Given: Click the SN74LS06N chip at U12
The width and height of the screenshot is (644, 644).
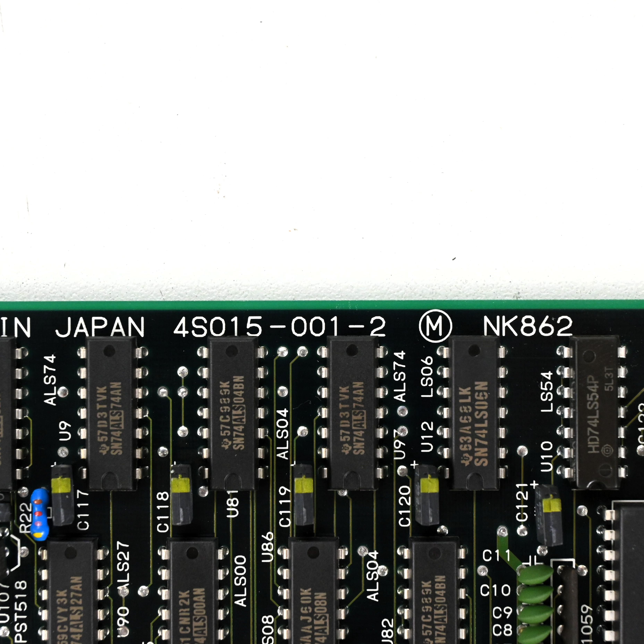Looking at the screenshot, I should click(474, 412).
